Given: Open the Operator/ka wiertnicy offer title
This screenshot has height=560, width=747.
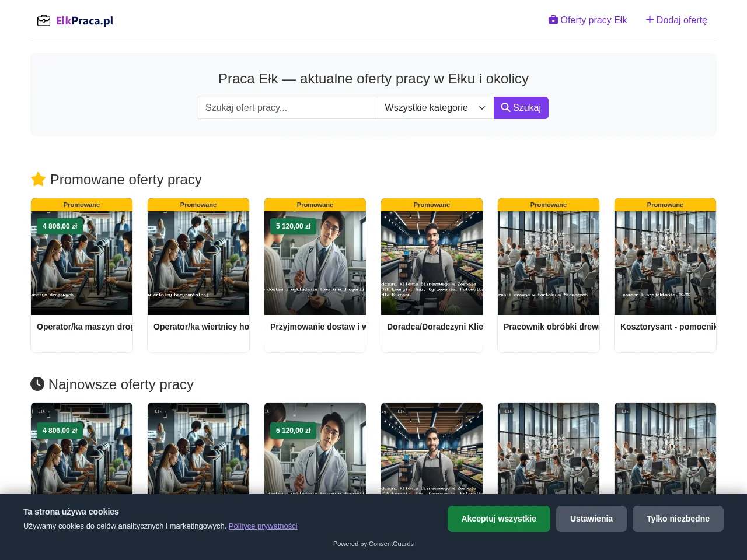Looking at the screenshot, I should (x=201, y=327).
